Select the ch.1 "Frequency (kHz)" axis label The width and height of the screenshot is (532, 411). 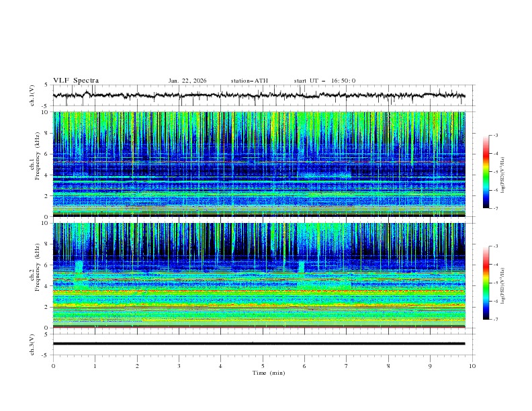click(37, 154)
